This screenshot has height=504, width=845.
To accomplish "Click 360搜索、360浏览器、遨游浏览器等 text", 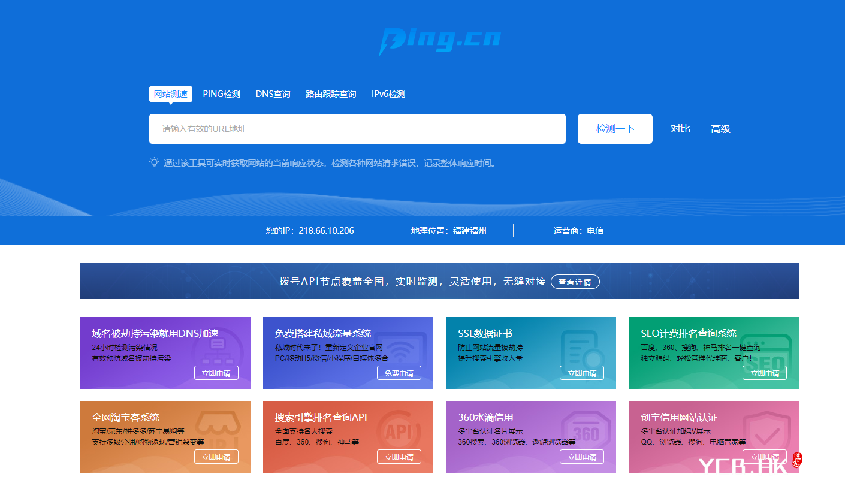I will (517, 442).
